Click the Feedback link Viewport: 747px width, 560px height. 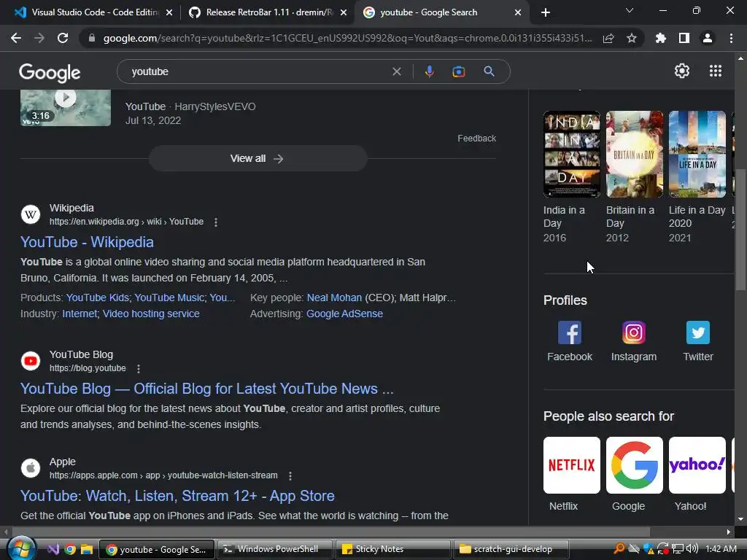(477, 139)
